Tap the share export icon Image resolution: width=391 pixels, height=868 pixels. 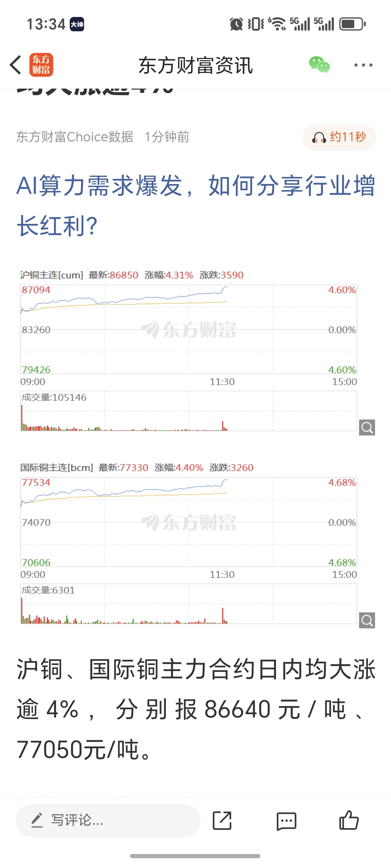click(222, 820)
